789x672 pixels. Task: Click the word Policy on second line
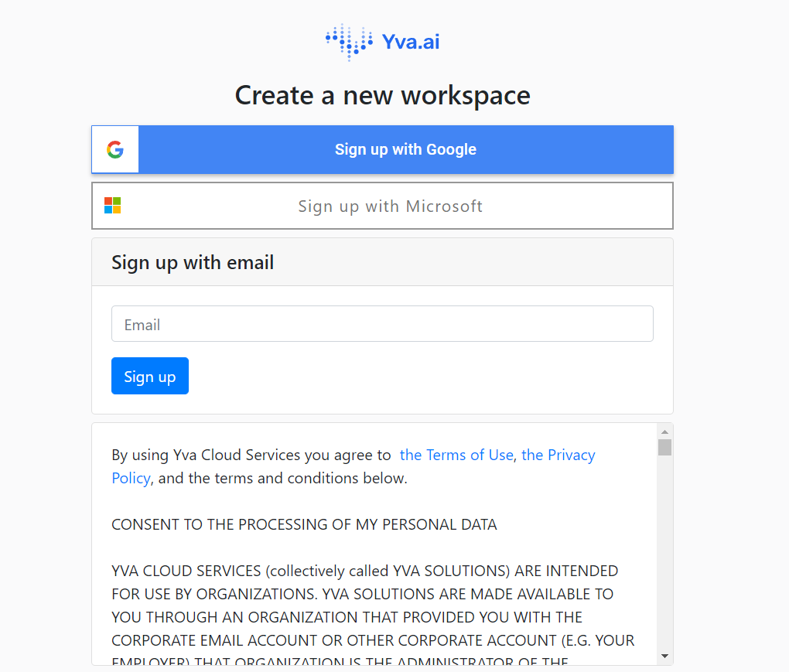(x=131, y=478)
